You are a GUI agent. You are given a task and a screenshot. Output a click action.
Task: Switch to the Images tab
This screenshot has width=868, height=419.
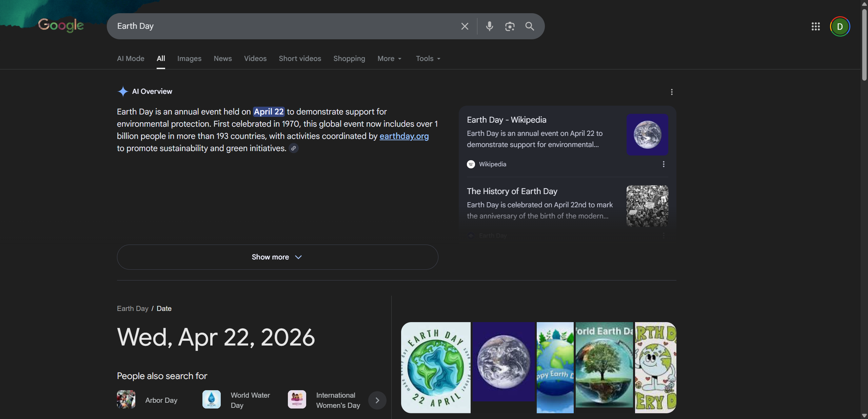pos(189,59)
